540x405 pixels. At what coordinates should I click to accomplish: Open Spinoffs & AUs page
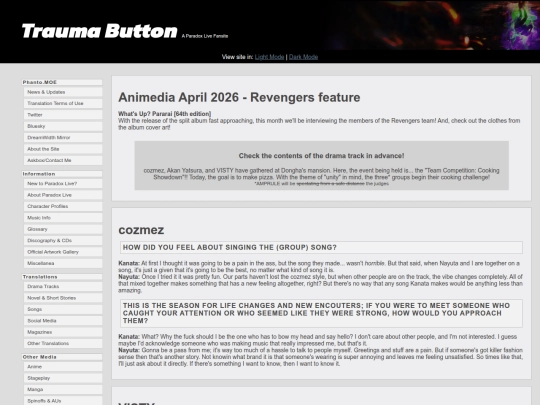click(63, 401)
